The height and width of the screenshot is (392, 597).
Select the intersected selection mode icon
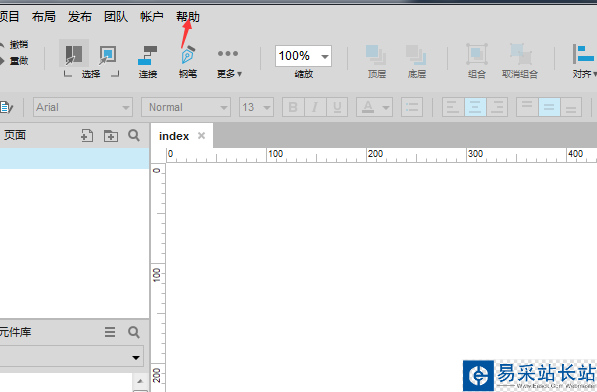click(x=74, y=54)
